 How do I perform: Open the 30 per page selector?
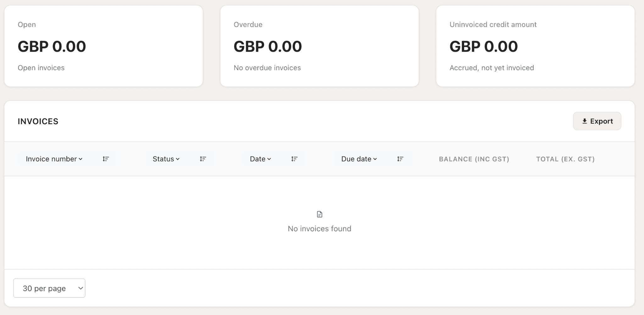[x=49, y=288]
